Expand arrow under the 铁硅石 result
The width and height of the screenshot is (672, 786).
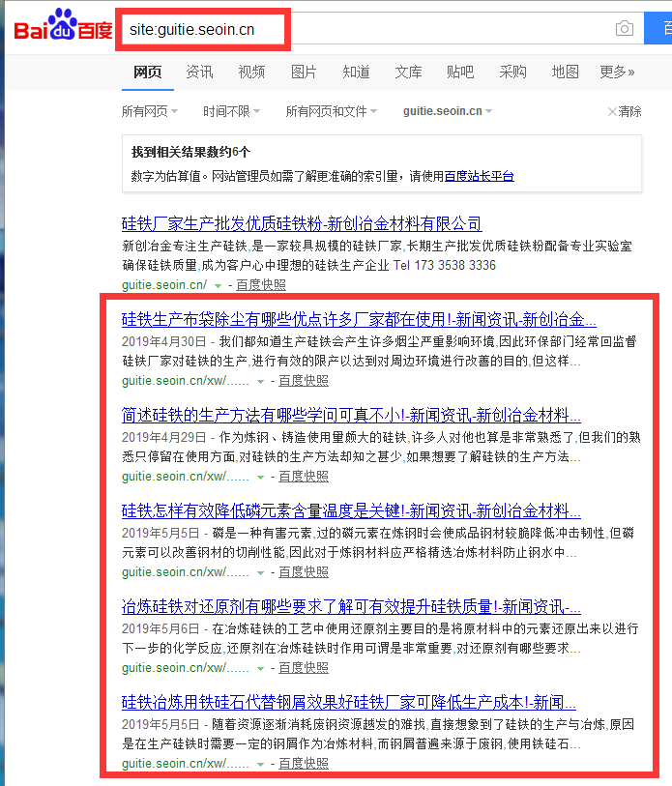pyautogui.click(x=260, y=765)
